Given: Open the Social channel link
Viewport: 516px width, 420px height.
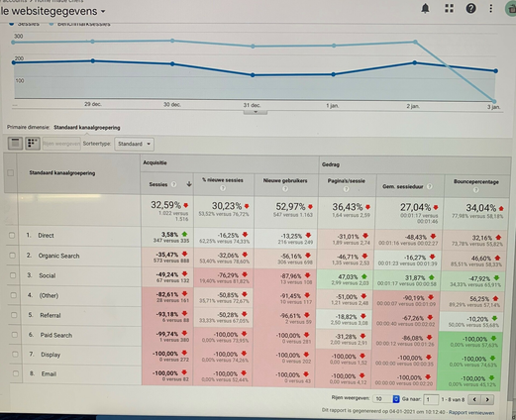Looking at the screenshot, I should coord(48,275).
